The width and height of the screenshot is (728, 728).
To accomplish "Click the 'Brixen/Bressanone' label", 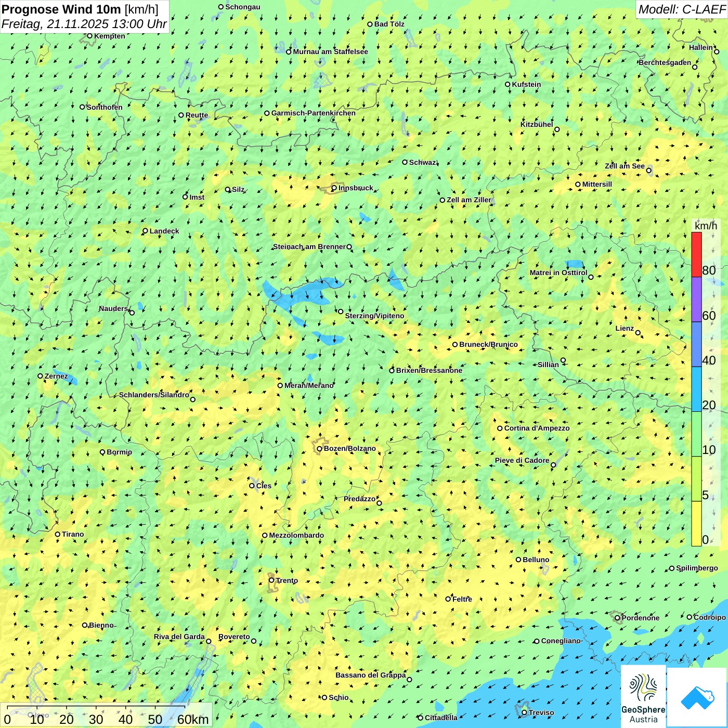I will [430, 370].
